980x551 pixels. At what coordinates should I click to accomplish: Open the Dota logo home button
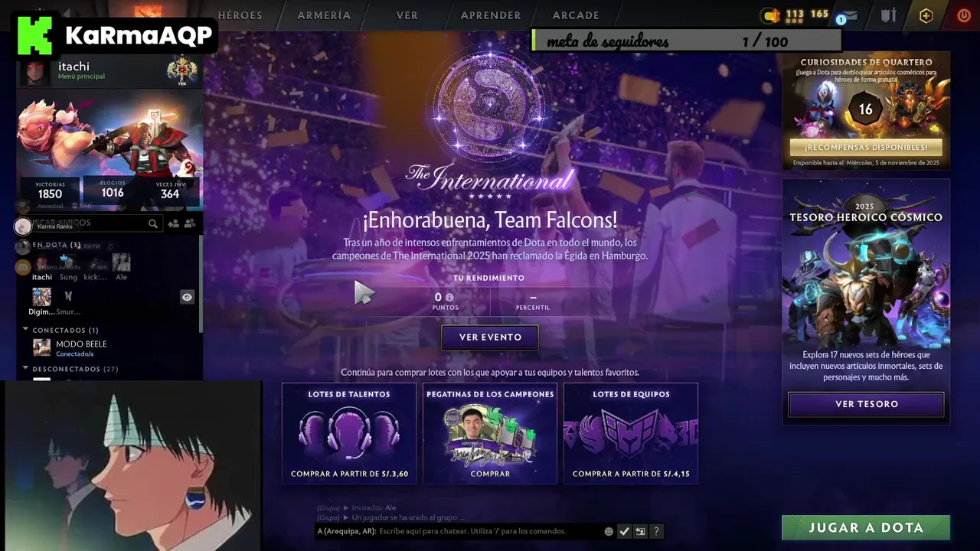[147, 13]
